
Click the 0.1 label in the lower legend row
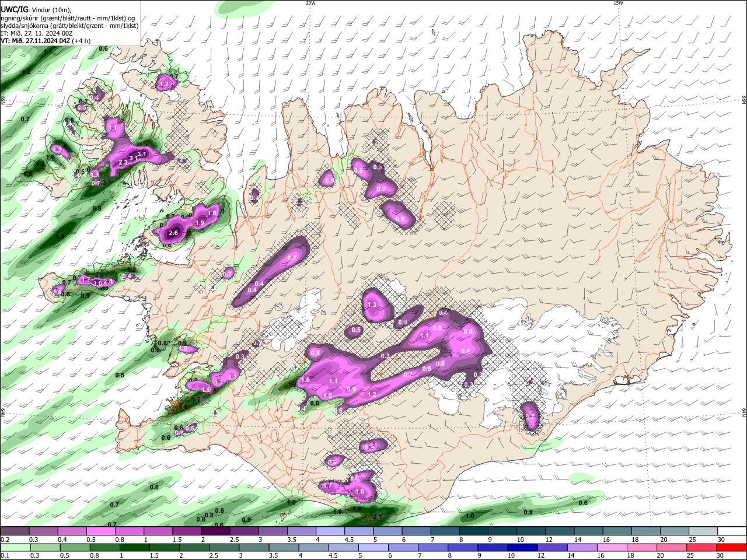5,556
